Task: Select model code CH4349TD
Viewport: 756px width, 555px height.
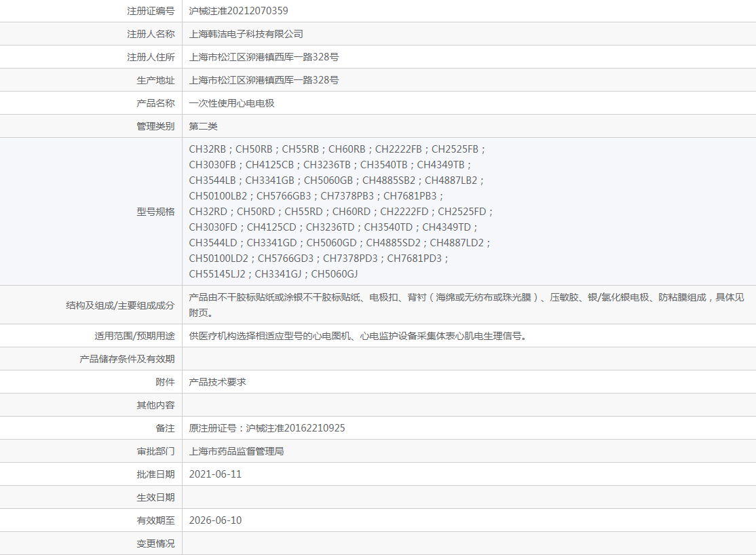Action: click(447, 227)
